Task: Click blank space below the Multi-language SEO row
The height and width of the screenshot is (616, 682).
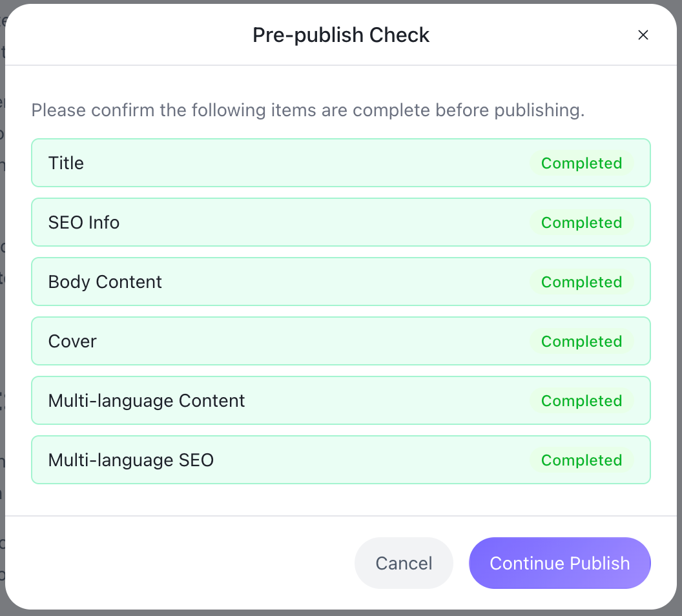Action: (341, 500)
